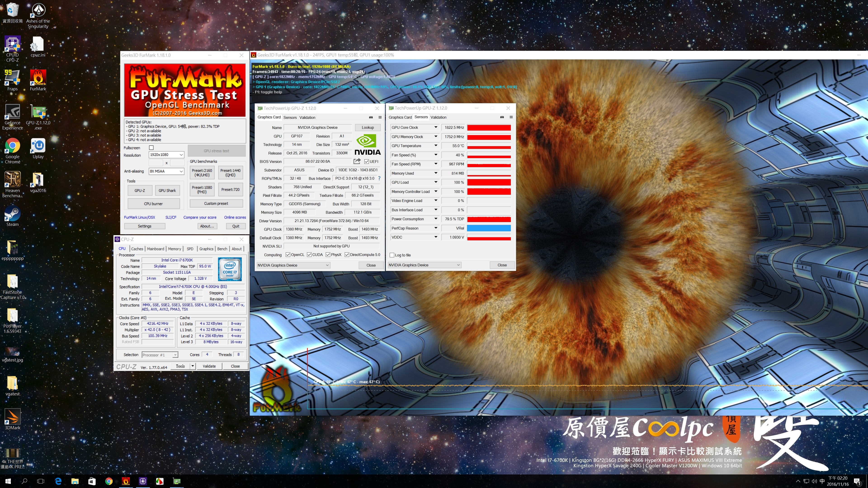Click the FurMark GPU Stress Test banner
This screenshot has height=488, width=868.
tap(185, 90)
